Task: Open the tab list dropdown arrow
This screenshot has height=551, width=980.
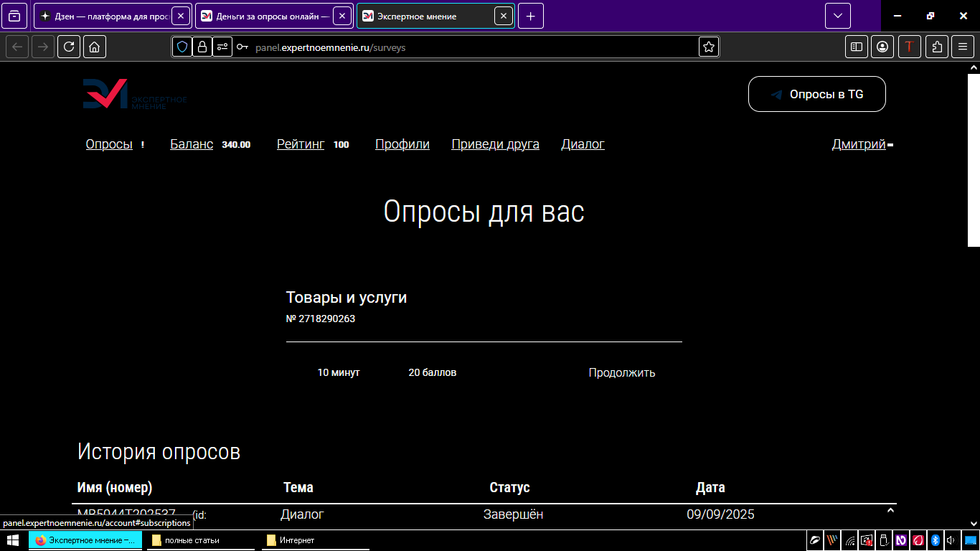Action: (837, 15)
